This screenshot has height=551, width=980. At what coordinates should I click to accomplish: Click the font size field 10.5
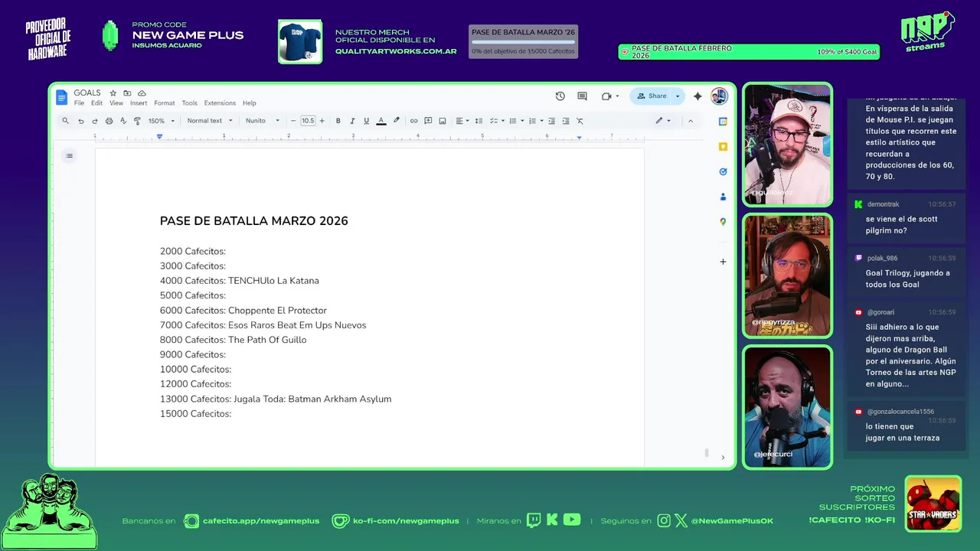click(x=308, y=121)
